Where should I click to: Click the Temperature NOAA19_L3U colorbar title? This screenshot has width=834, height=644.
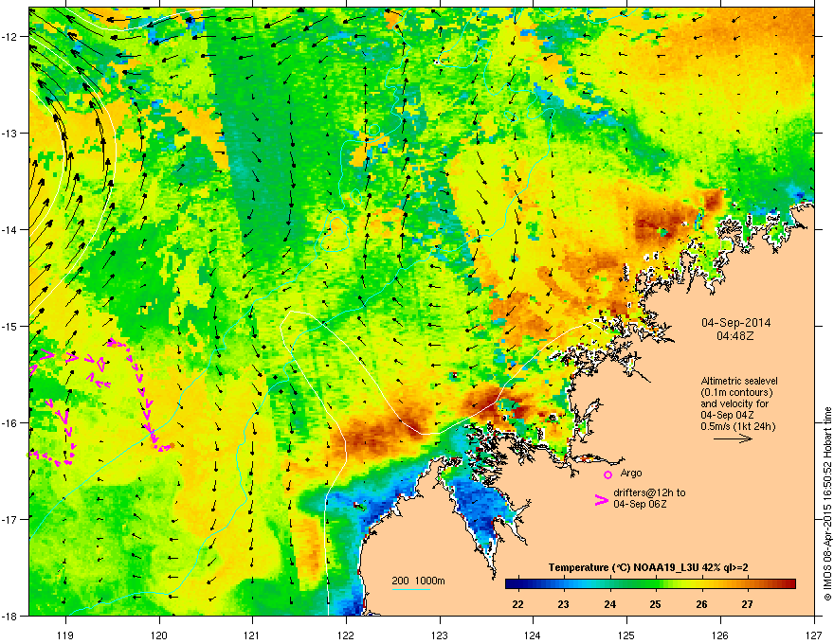click(x=648, y=567)
